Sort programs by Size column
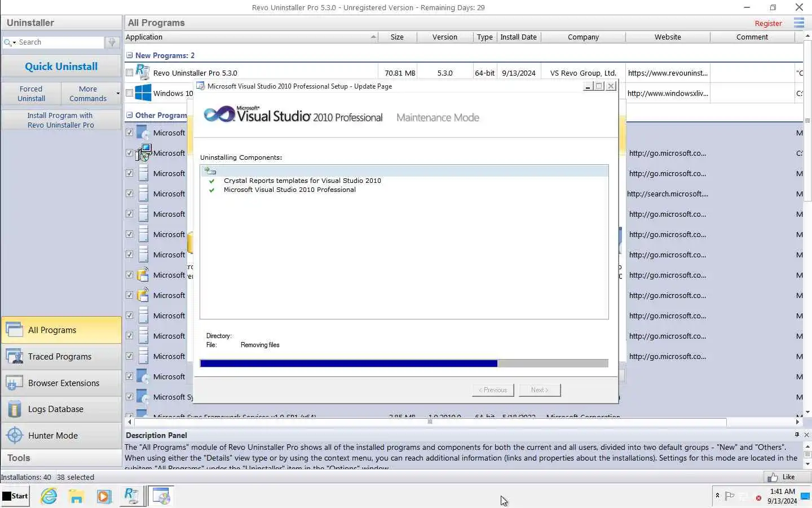Image resolution: width=812 pixels, height=508 pixels. pos(397,37)
